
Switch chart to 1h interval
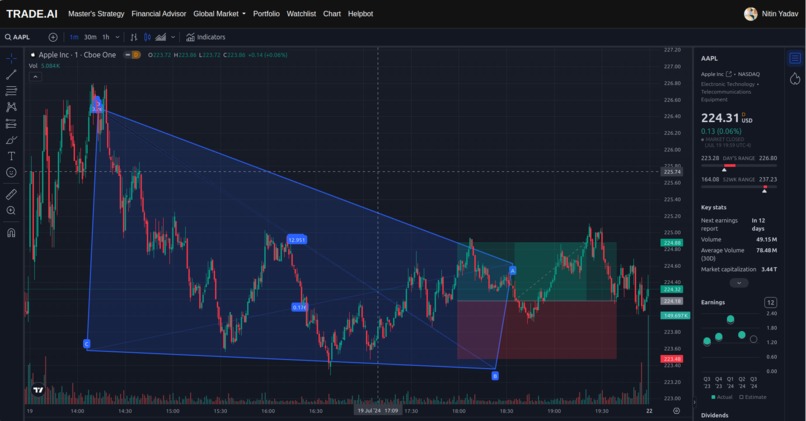tap(106, 37)
